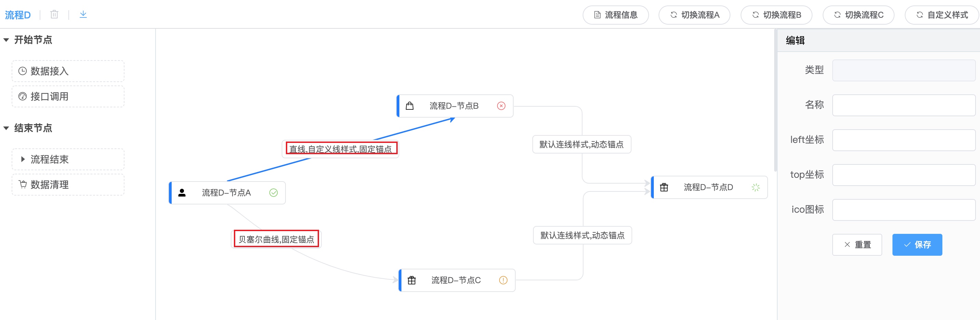Click the gift icon on 流程D-节点C
Screen dimensions: 980x320
coord(411,280)
